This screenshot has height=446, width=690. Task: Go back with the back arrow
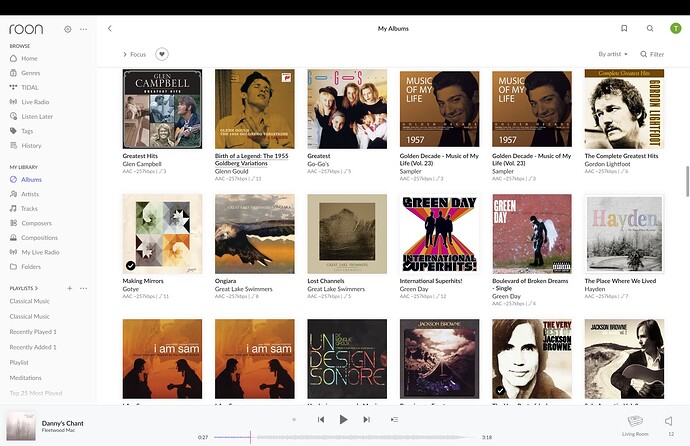[110, 29]
